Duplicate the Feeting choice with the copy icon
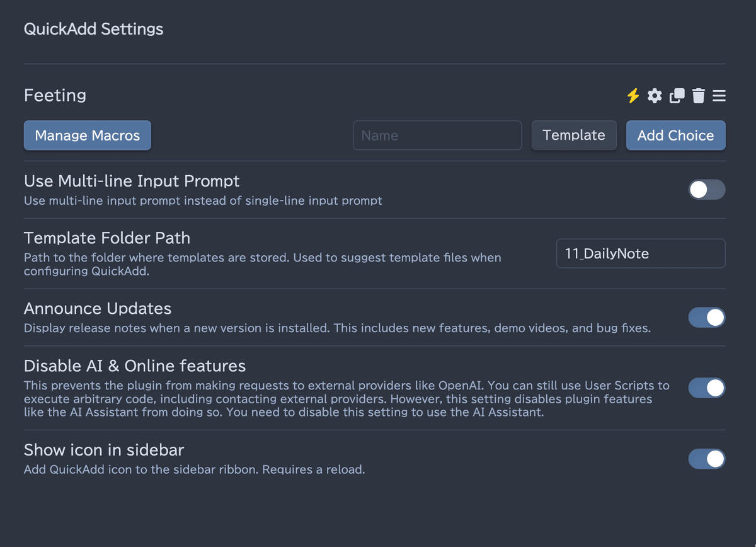The width and height of the screenshot is (756, 547). point(677,96)
